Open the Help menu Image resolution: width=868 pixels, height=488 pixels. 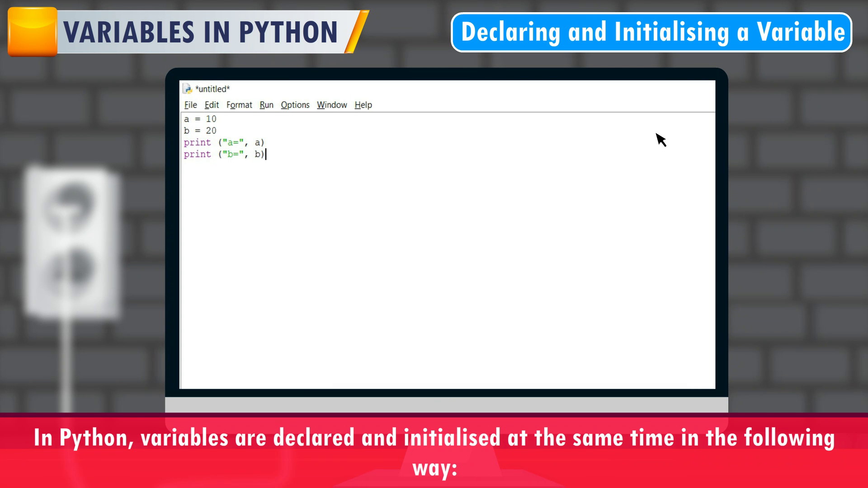coord(363,105)
